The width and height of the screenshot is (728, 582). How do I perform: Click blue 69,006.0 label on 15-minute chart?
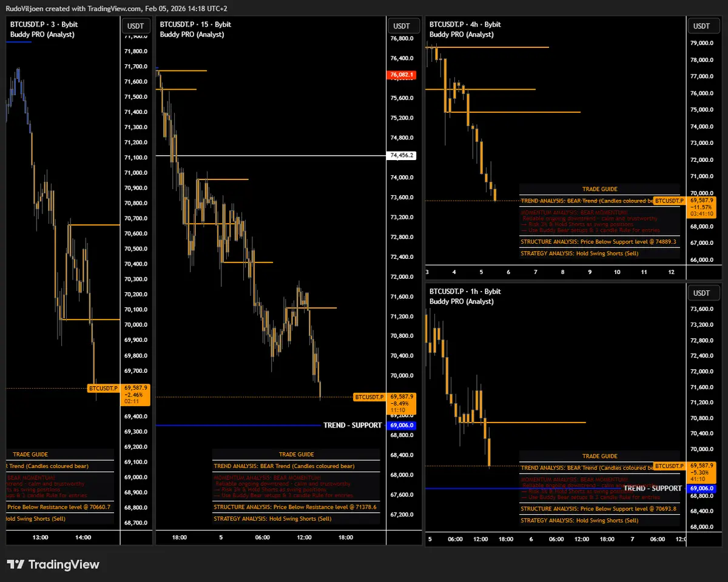(x=402, y=426)
